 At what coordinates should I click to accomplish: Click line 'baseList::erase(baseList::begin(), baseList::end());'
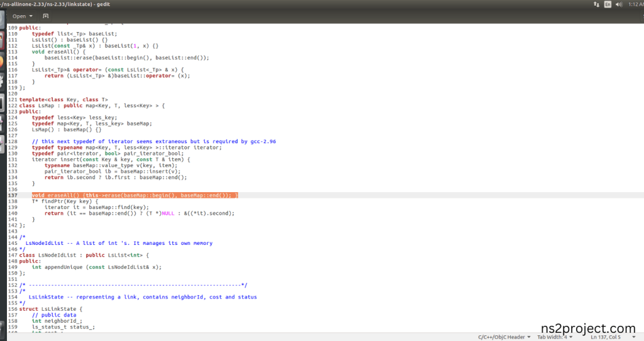click(x=127, y=57)
